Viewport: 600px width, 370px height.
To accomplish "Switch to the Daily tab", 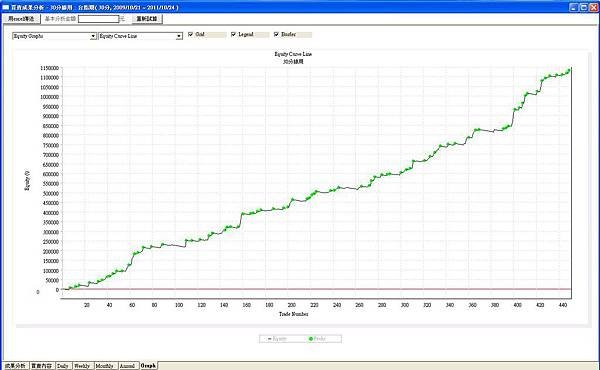I will pyautogui.click(x=63, y=366).
